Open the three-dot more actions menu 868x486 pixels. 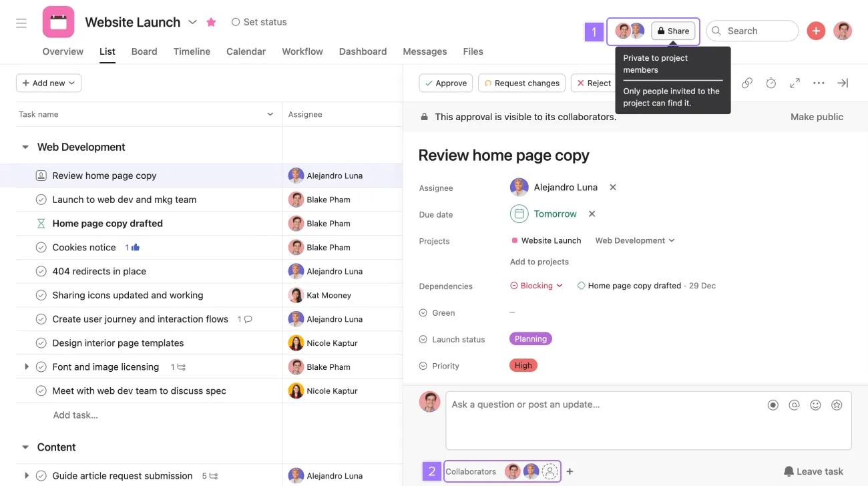tap(819, 83)
